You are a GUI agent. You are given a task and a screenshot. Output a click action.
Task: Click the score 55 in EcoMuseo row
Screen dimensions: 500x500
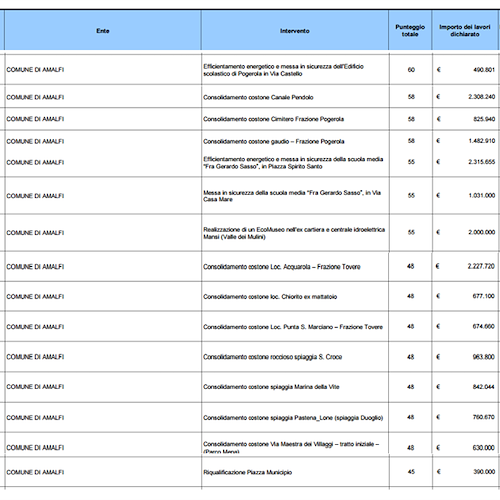[411, 232]
